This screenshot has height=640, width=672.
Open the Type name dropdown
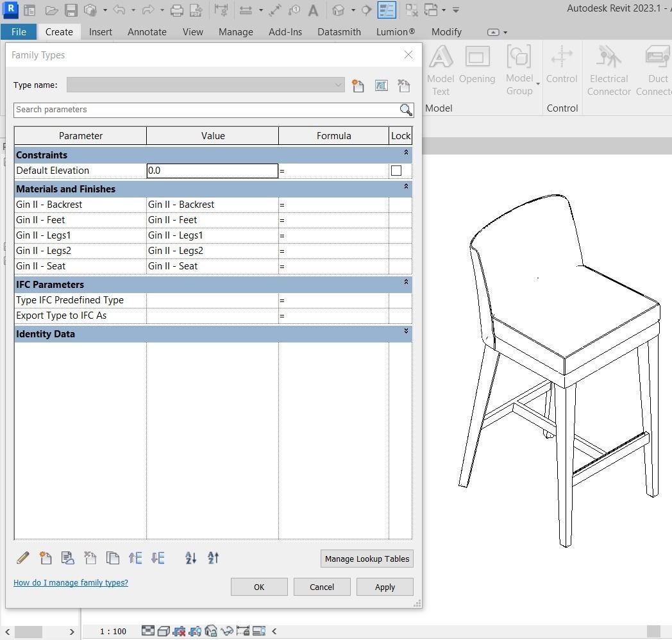[338, 85]
